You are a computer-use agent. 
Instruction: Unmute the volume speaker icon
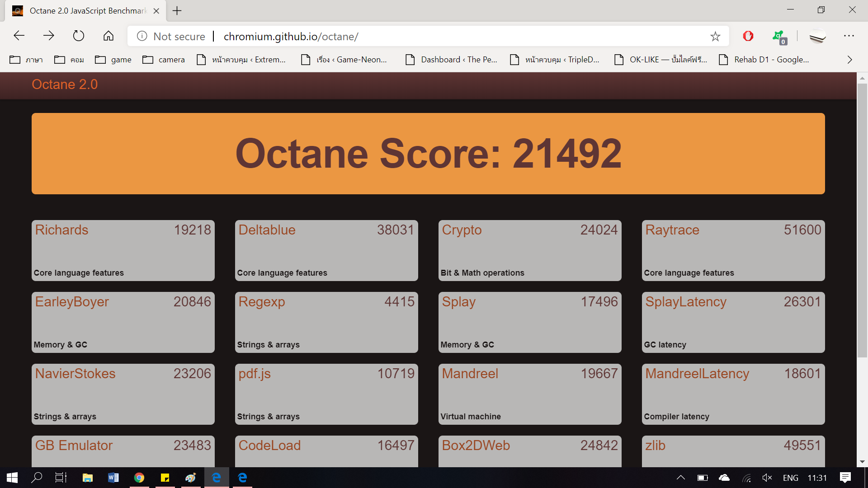(767, 478)
